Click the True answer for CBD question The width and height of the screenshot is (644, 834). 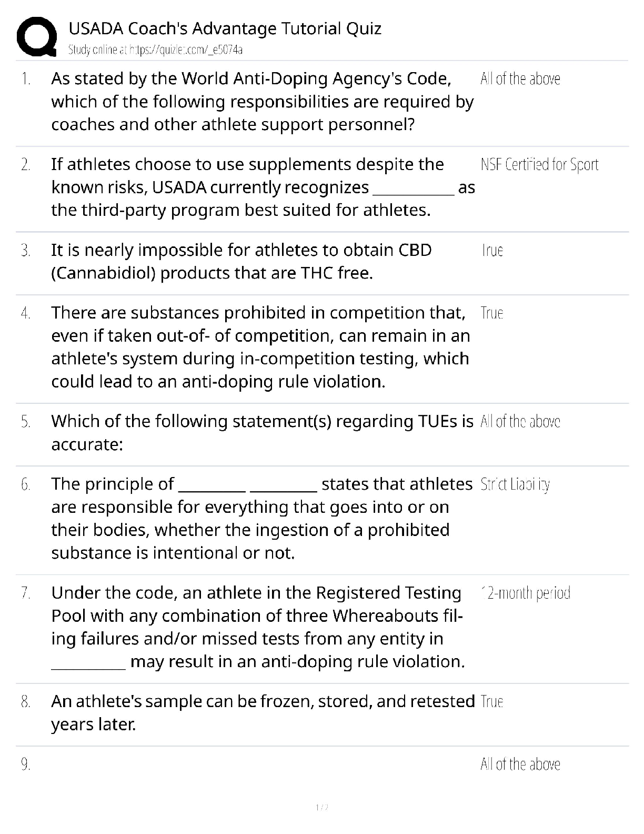pyautogui.click(x=492, y=250)
